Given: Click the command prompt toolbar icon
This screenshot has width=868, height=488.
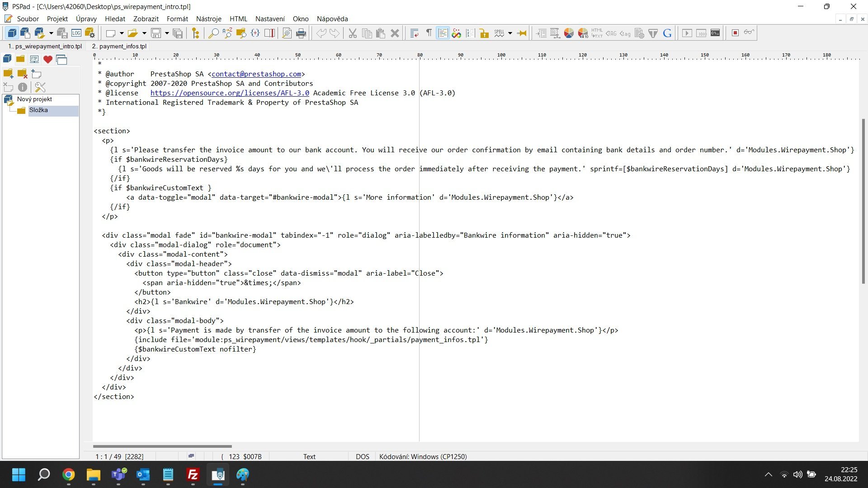Looking at the screenshot, I should (715, 33).
